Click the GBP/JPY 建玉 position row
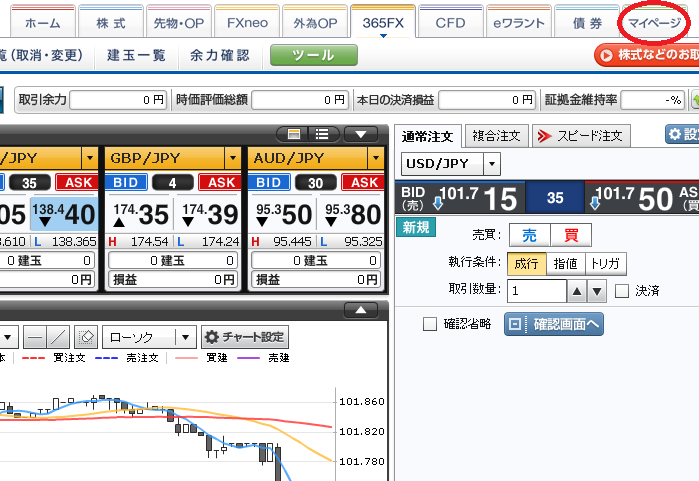Screen dimensions: 699x481 pos(173,260)
